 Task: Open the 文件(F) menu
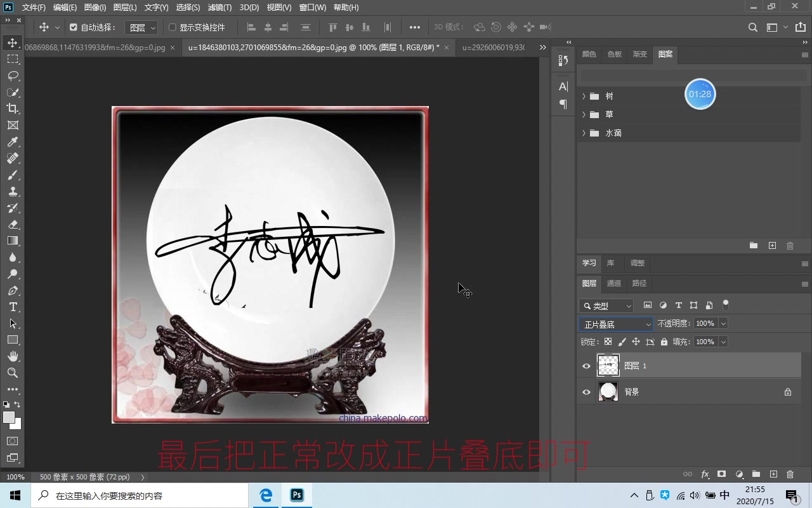point(34,8)
